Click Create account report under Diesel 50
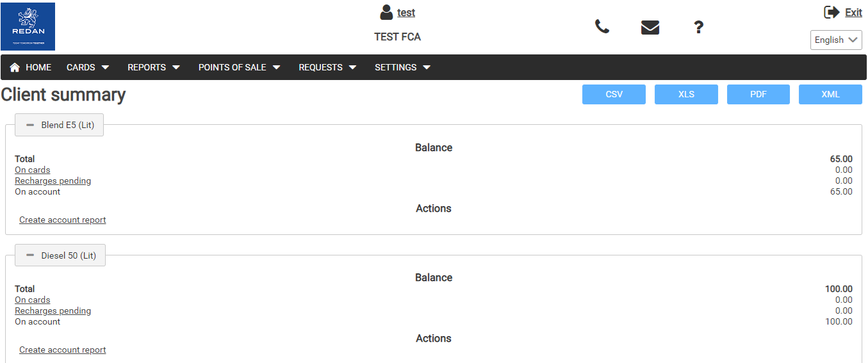This screenshot has height=363, width=868. [x=63, y=350]
